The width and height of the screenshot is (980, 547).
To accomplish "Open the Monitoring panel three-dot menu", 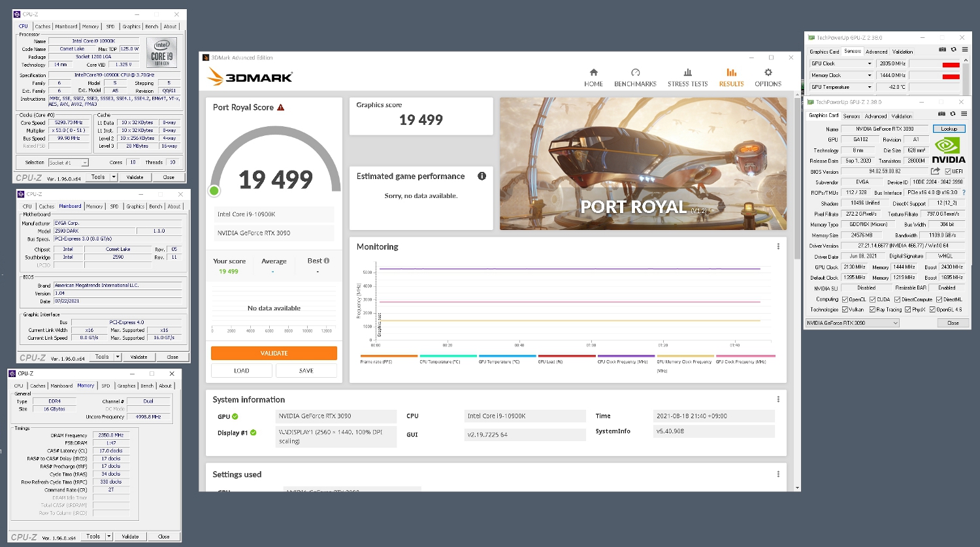I will click(x=778, y=246).
